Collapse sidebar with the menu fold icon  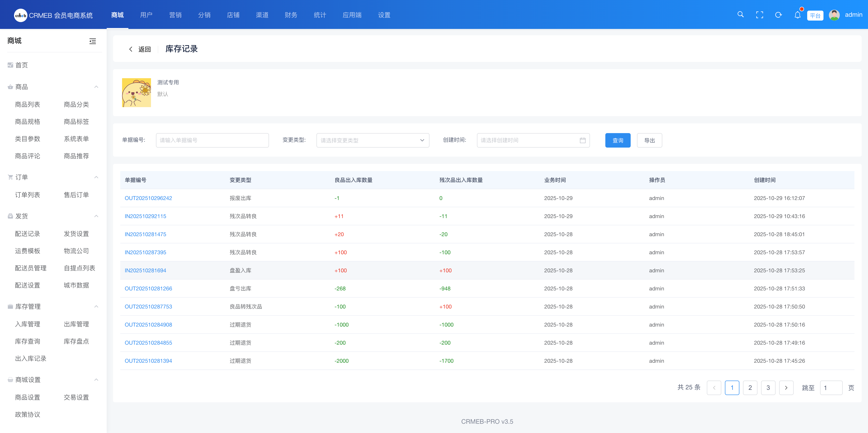point(93,41)
